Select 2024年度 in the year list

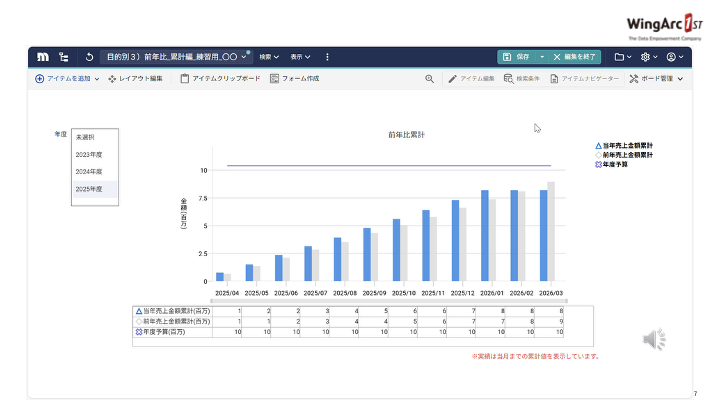tap(90, 171)
